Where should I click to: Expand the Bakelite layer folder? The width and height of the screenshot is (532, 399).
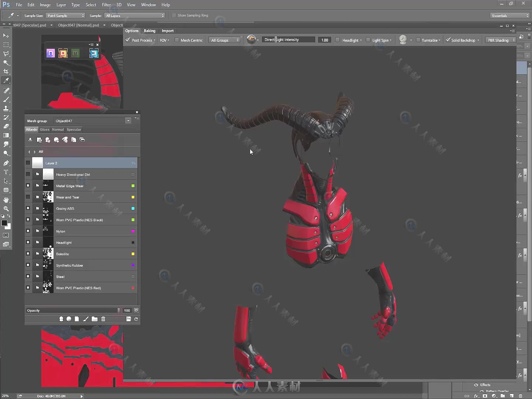click(x=37, y=254)
